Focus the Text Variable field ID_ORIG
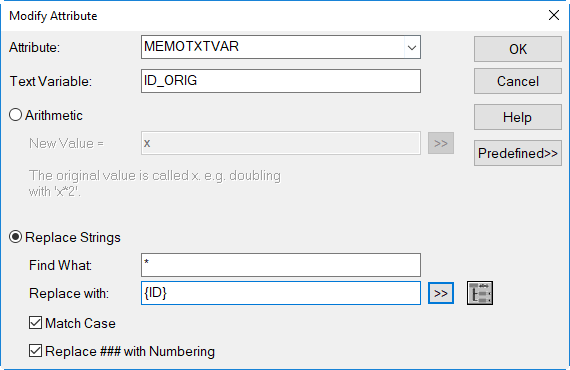Image resolution: width=570 pixels, height=370 pixels. click(281, 81)
